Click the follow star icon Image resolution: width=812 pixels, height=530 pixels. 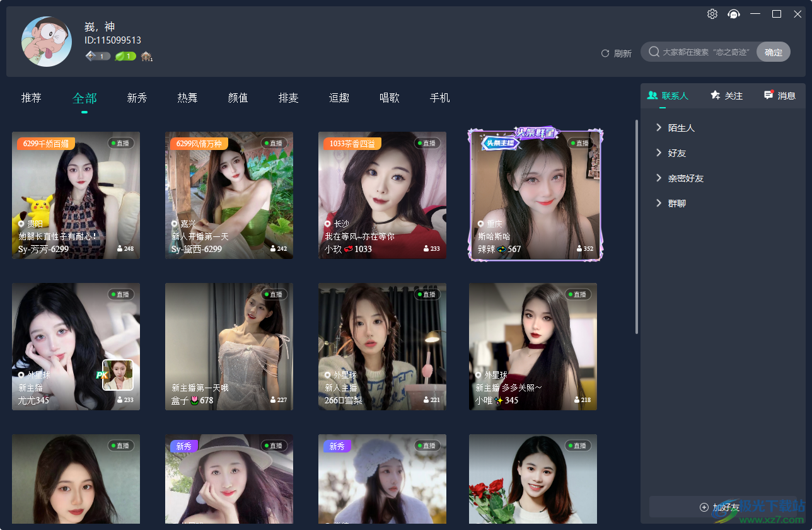pos(715,95)
